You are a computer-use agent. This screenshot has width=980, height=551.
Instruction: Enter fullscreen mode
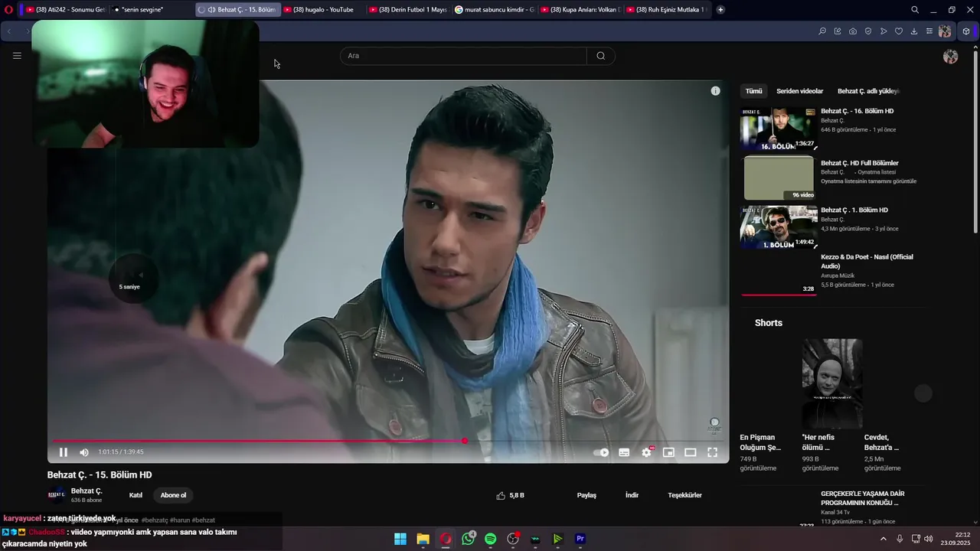pyautogui.click(x=712, y=452)
